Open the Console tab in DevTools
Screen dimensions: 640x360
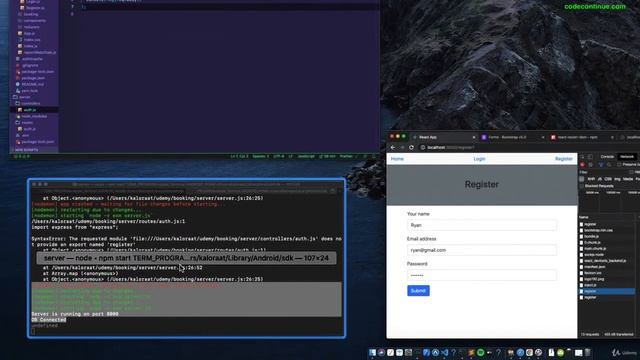click(607, 157)
